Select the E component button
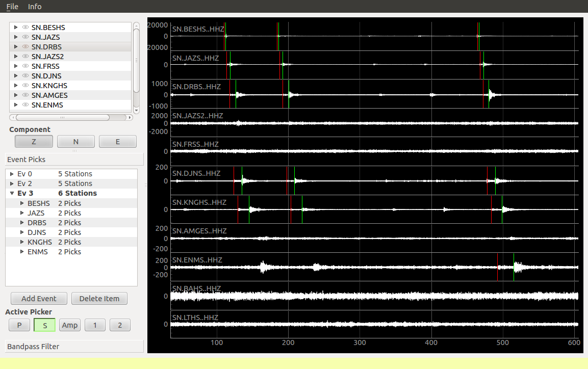The height and width of the screenshot is (369, 588). tap(118, 142)
